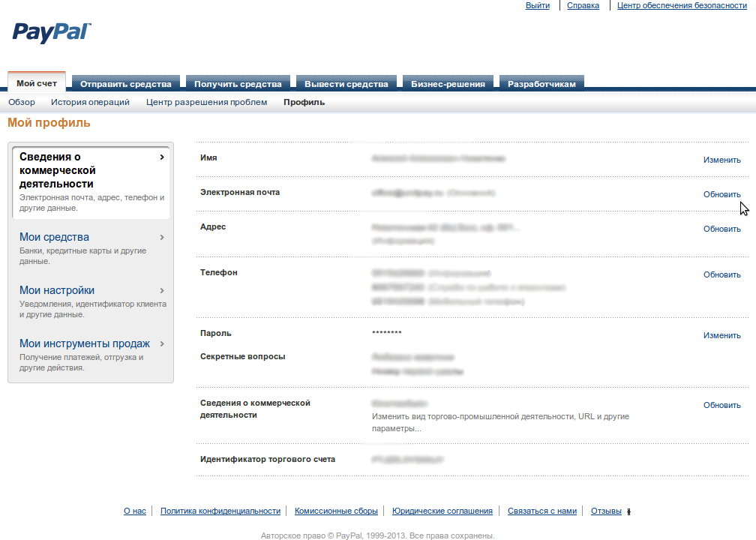Open the Разработчикам tab
Screen dimensions: 756x540
tap(541, 84)
